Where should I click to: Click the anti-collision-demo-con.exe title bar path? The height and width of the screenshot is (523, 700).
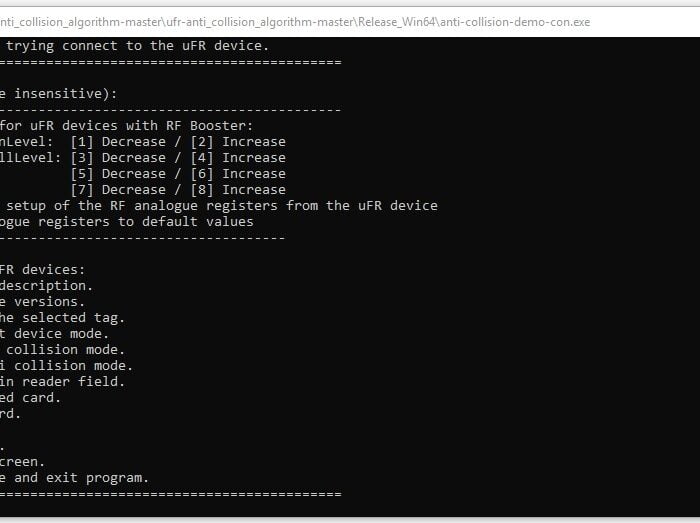click(295, 22)
